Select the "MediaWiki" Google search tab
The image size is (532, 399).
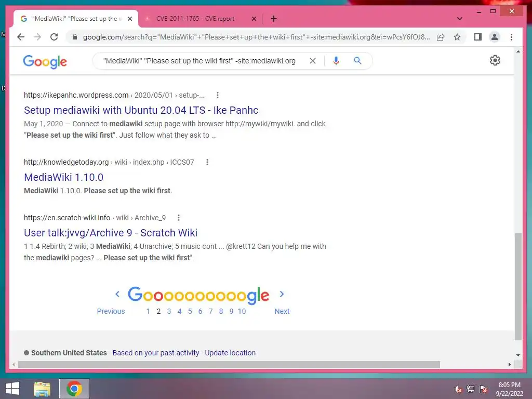(77, 19)
